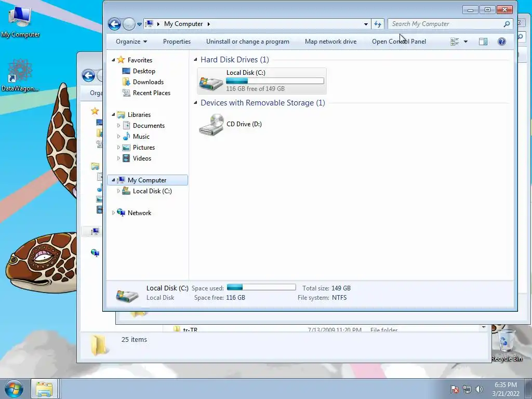
Task: Click Devices with Removable Storage (1) header
Action: point(262,103)
